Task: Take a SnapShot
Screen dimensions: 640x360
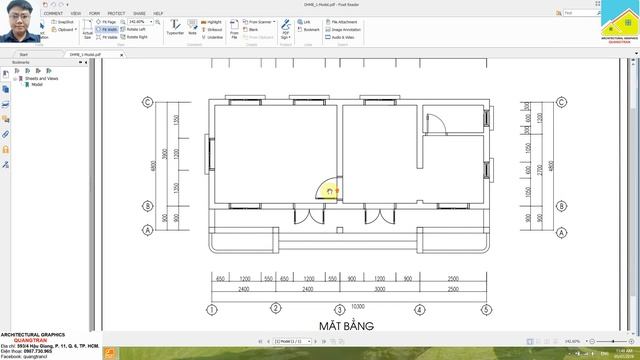Action: coord(62,22)
